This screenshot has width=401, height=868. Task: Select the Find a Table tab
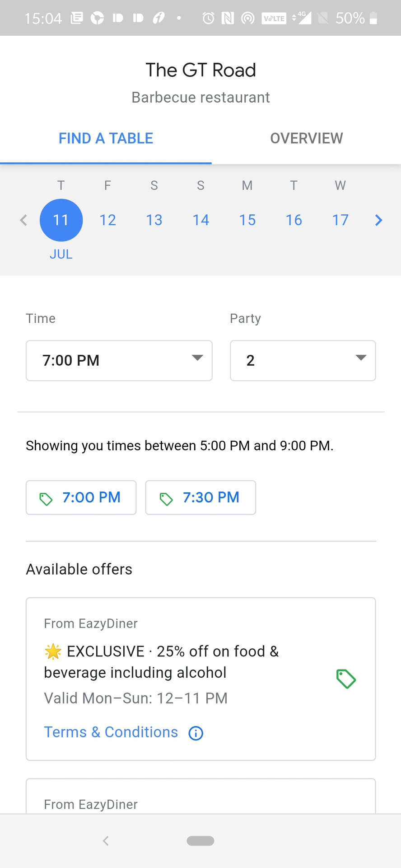[x=106, y=138]
